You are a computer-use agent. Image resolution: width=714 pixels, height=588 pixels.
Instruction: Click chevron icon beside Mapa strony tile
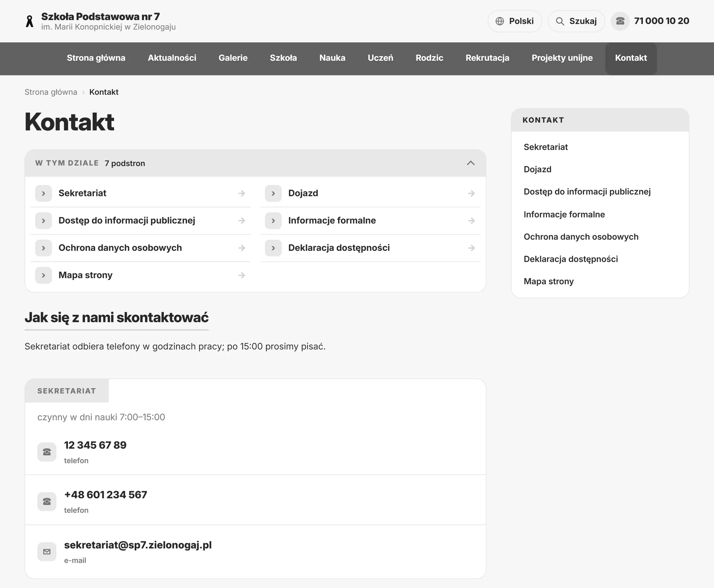(x=44, y=275)
